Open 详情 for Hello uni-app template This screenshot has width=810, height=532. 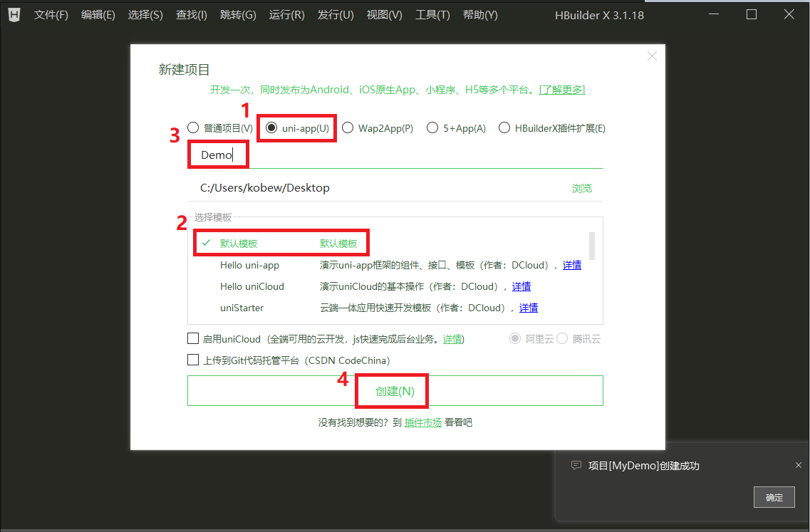[x=572, y=265]
